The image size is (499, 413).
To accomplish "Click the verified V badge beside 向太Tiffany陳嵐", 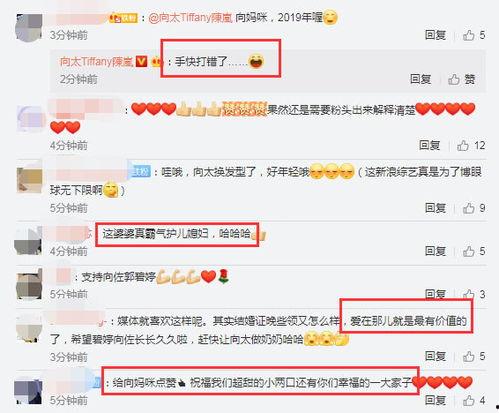I will 142,62.
